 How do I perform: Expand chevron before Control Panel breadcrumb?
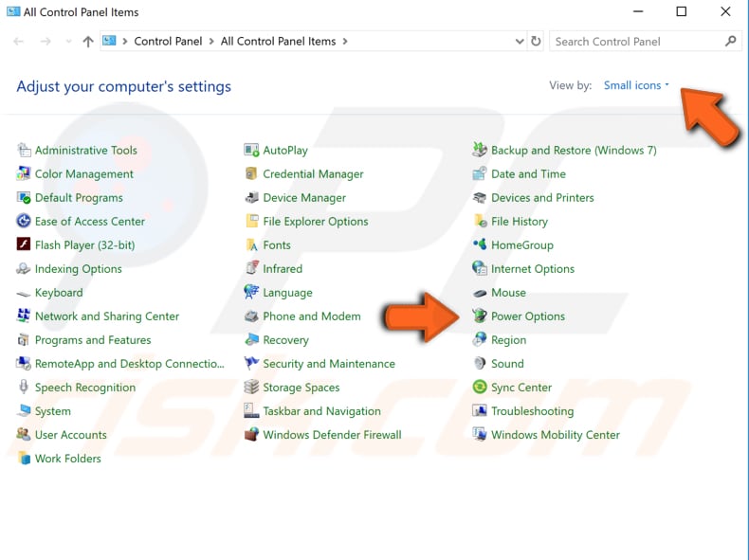pyautogui.click(x=125, y=42)
